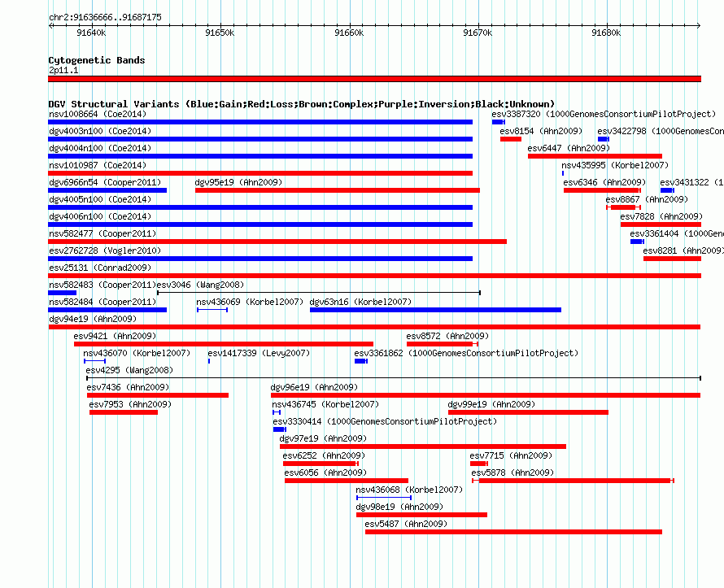This screenshot has height=588, width=724.
Task: Click the Cytogenetic Bands track title
Action: pyautogui.click(x=97, y=60)
